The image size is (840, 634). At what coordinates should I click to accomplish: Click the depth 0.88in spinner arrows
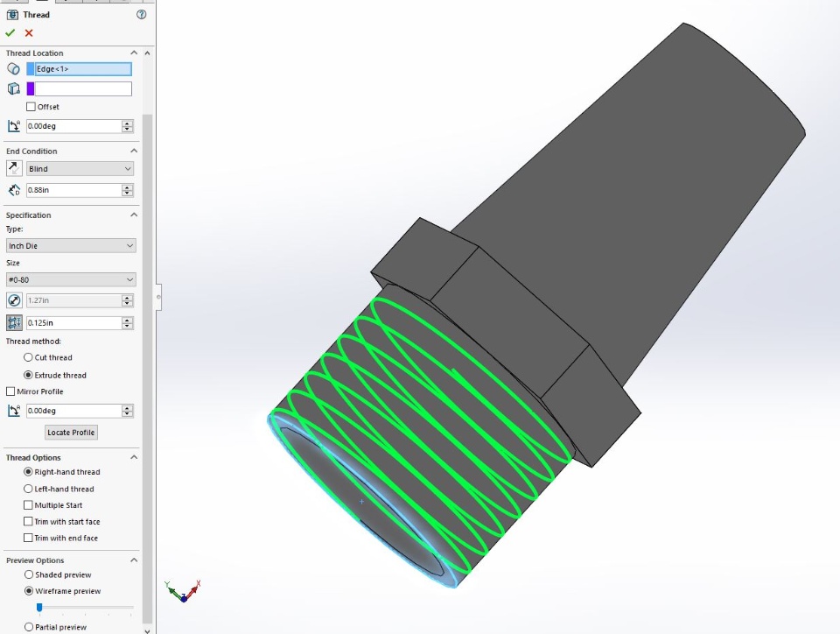(128, 190)
